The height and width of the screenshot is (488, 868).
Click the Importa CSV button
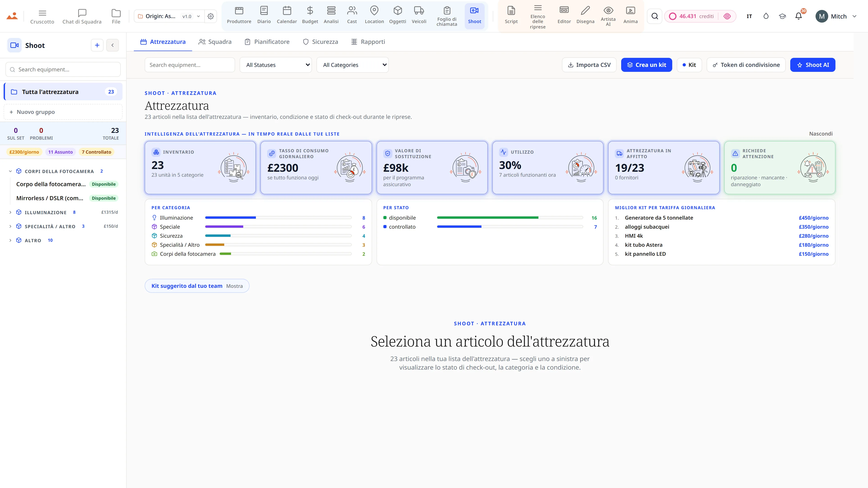pos(589,65)
